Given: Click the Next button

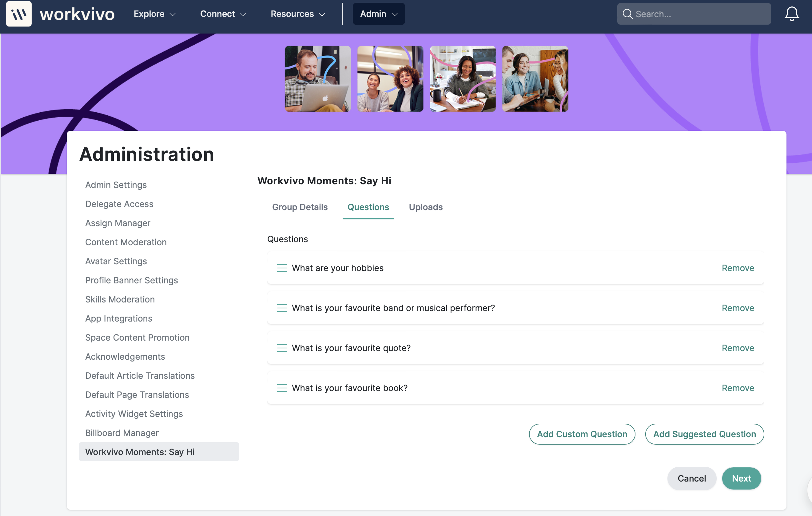Looking at the screenshot, I should point(741,478).
